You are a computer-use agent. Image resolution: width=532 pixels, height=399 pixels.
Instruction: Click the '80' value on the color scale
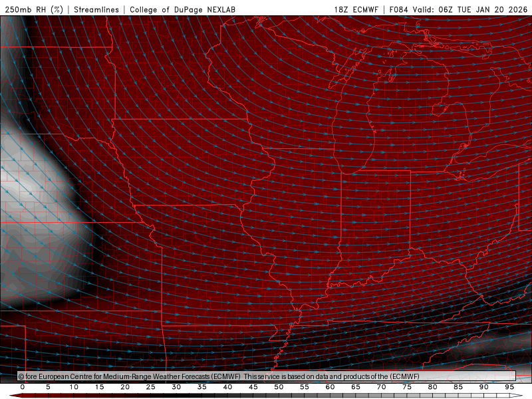(x=432, y=387)
